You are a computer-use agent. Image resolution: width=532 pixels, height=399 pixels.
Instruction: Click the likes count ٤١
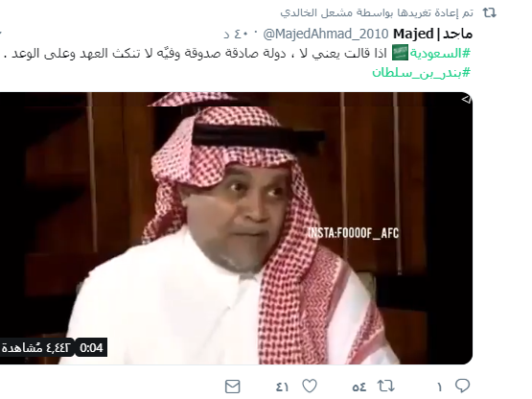coord(282,387)
